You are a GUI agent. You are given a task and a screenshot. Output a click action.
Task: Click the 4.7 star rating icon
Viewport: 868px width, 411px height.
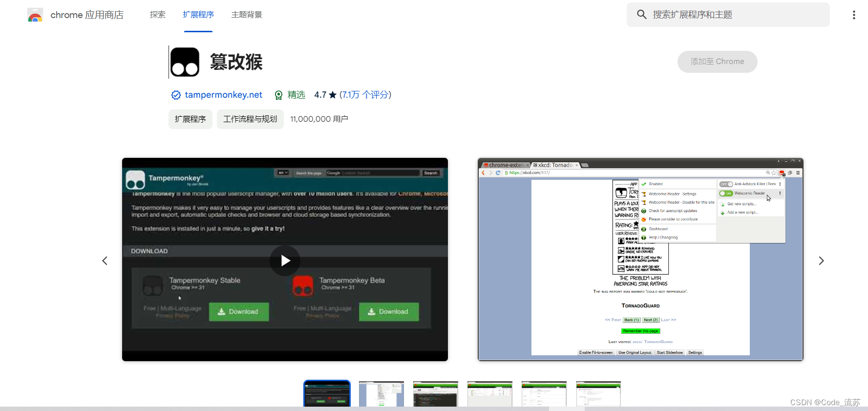(x=333, y=95)
